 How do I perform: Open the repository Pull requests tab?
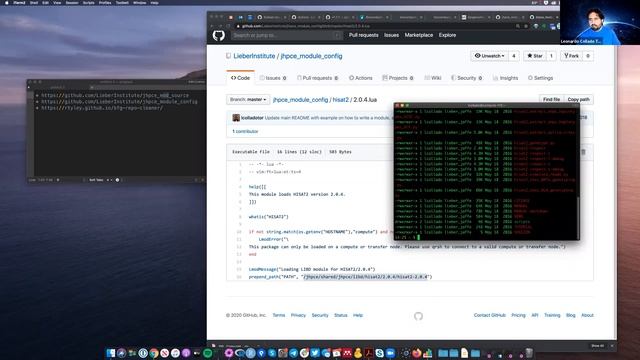coord(317,78)
